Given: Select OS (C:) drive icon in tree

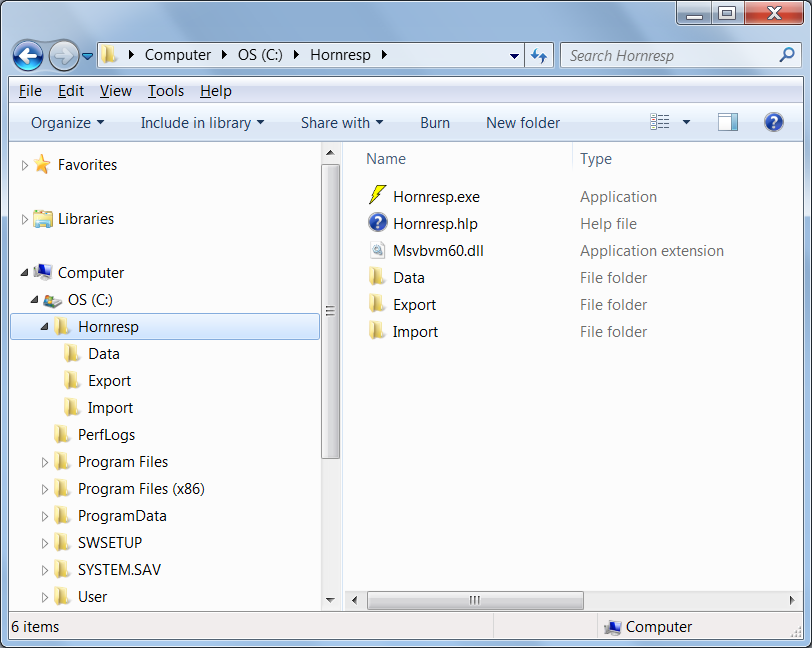Looking at the screenshot, I should coord(52,300).
